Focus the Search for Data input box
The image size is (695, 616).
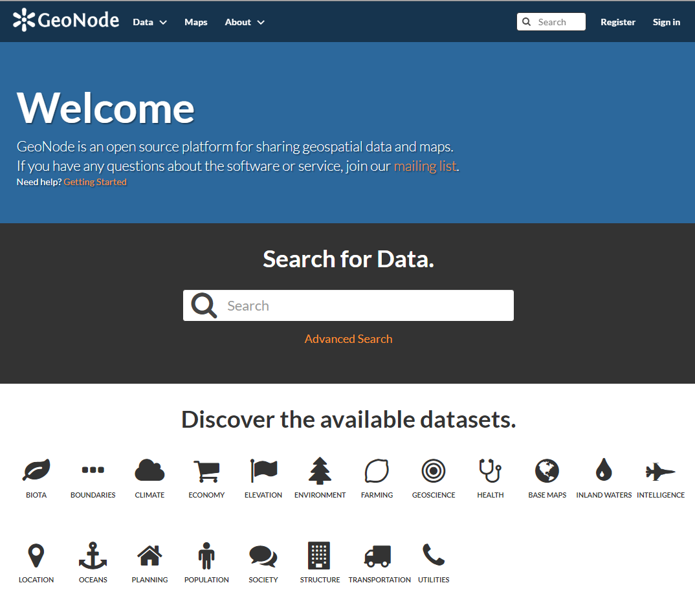(348, 305)
